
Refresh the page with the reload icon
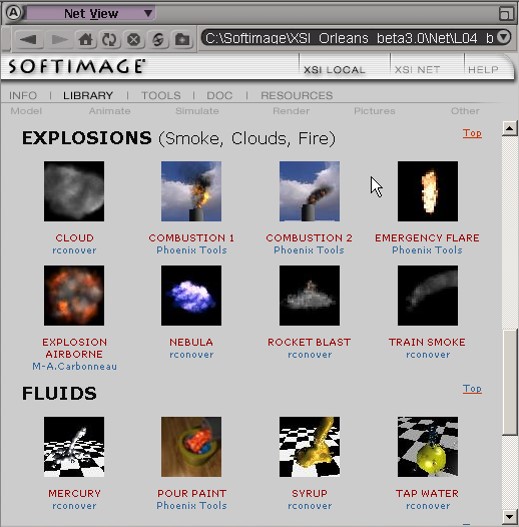[x=109, y=40]
